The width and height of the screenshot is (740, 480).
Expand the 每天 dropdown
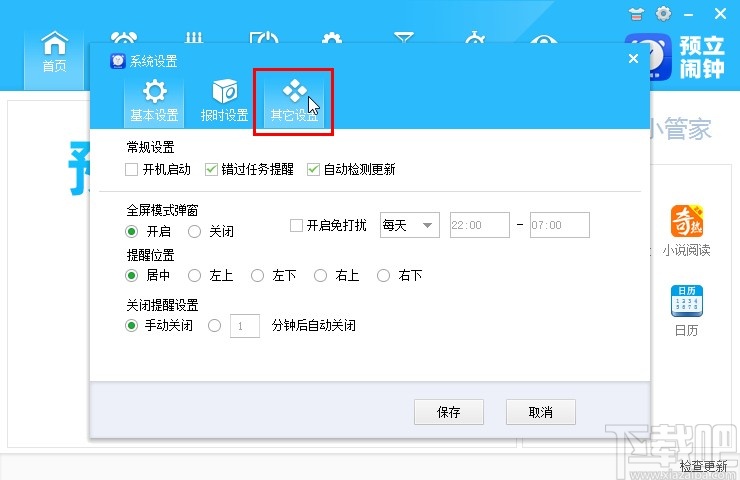pyautogui.click(x=410, y=225)
